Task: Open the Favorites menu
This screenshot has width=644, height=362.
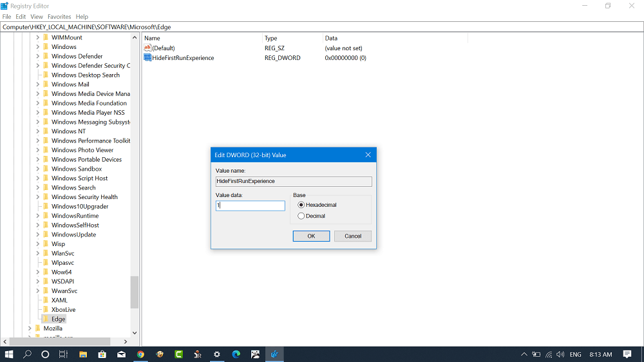Action: (59, 17)
